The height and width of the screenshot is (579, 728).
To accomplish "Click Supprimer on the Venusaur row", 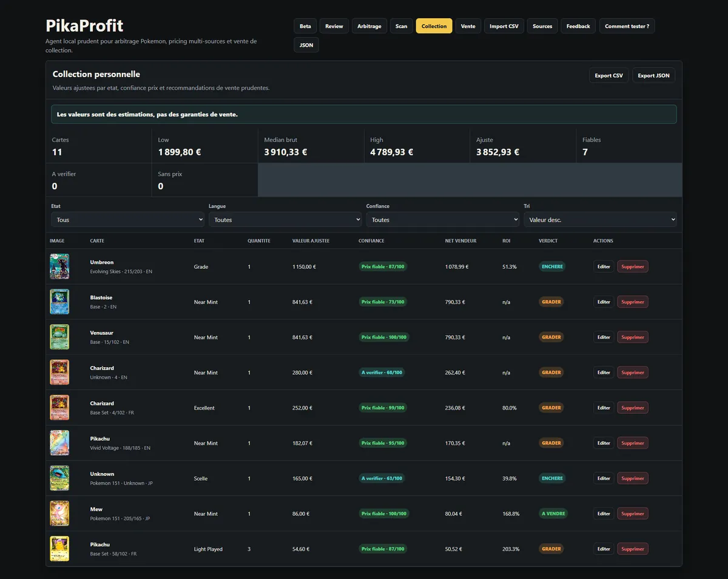I will click(x=633, y=337).
